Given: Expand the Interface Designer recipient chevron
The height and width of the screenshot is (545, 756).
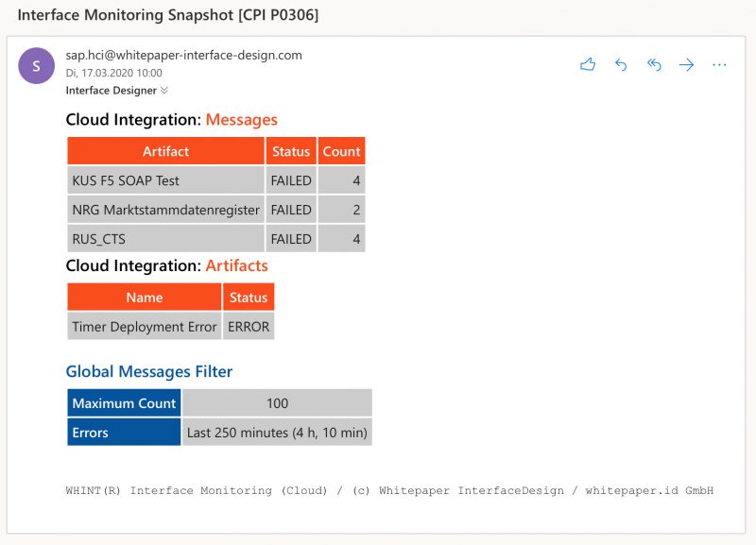Looking at the screenshot, I should pyautogui.click(x=163, y=90).
